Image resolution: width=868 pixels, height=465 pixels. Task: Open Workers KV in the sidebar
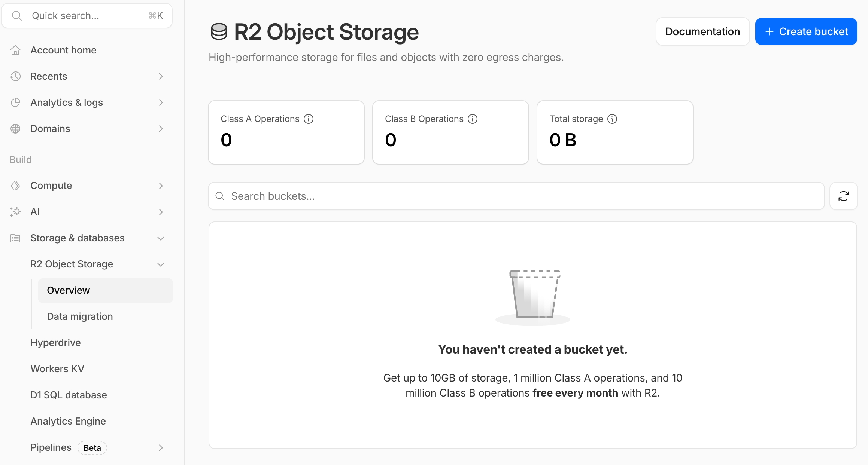[57, 369]
